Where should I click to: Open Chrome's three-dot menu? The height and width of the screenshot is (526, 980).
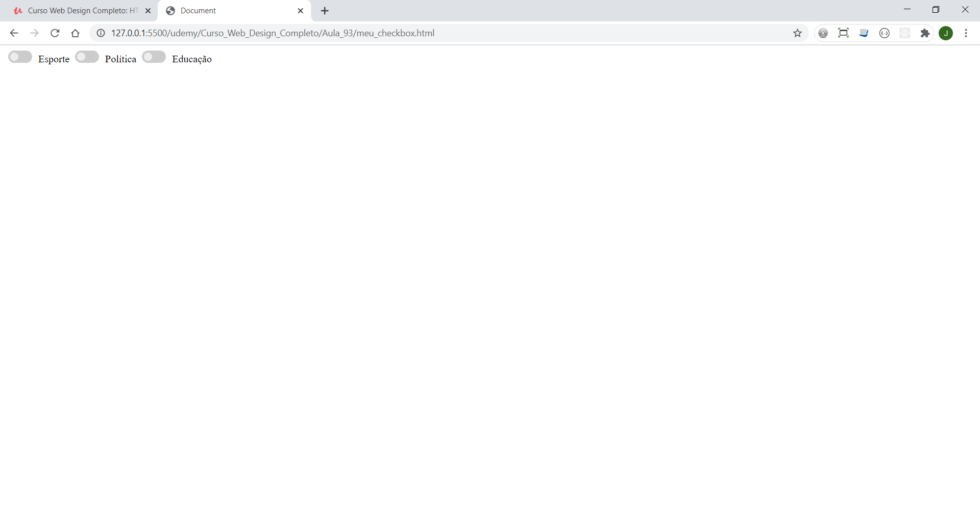(966, 33)
